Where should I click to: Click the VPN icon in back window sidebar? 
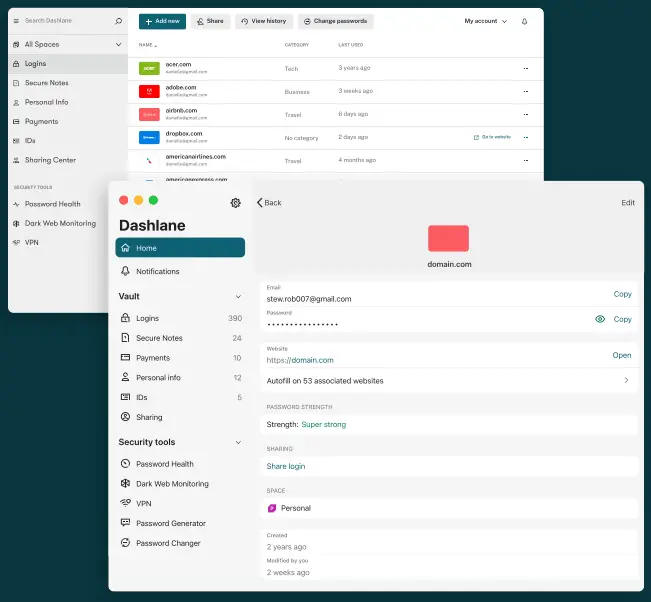16,242
